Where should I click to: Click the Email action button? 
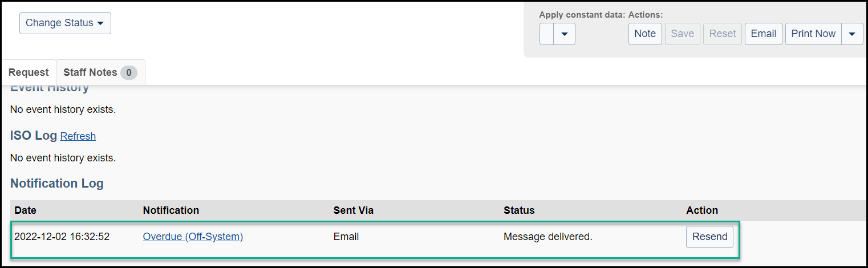click(x=763, y=34)
